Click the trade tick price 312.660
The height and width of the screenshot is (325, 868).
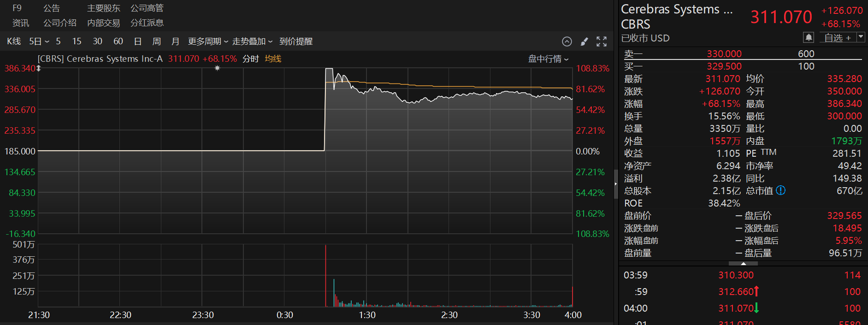point(736,292)
